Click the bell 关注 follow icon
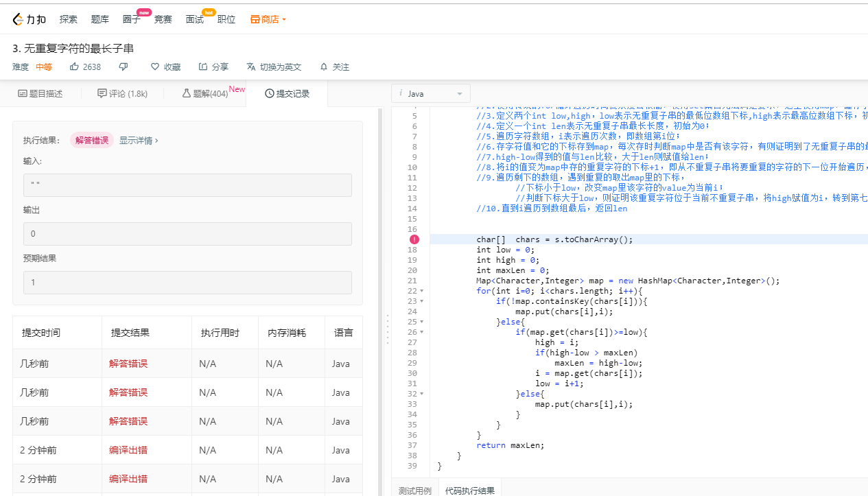868x496 pixels. [x=324, y=67]
